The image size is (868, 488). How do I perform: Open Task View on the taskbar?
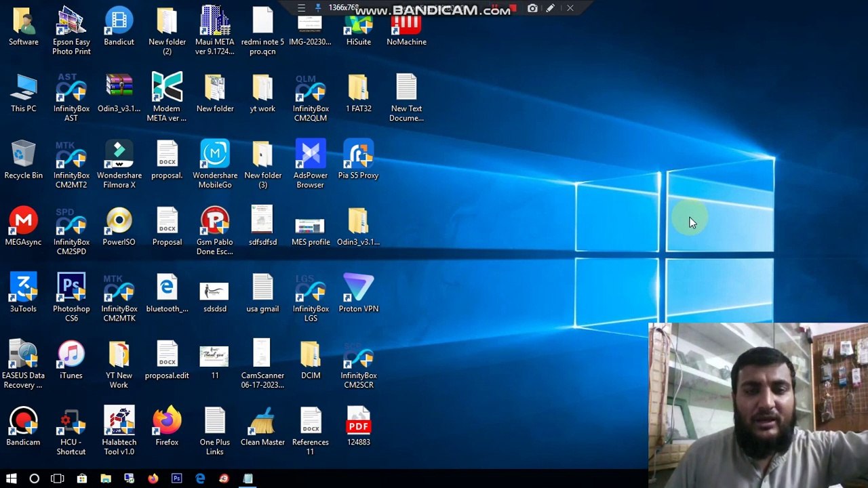tap(58, 479)
